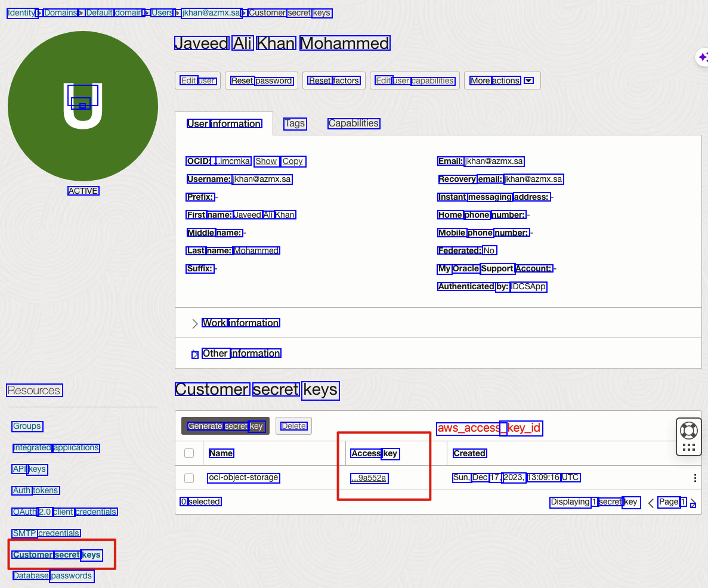708x588 pixels.
Task: Switch to the Tags tab
Action: coord(295,123)
